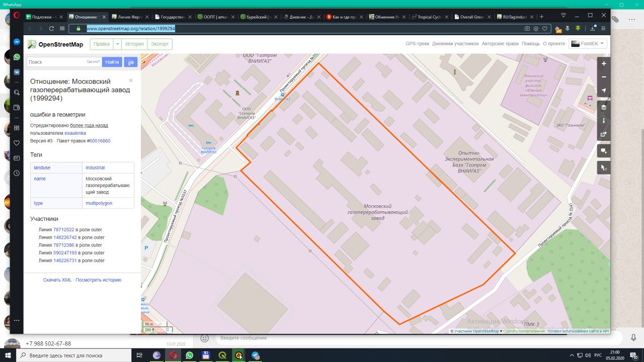
Task: Go back to previous page
Action: [30, 29]
